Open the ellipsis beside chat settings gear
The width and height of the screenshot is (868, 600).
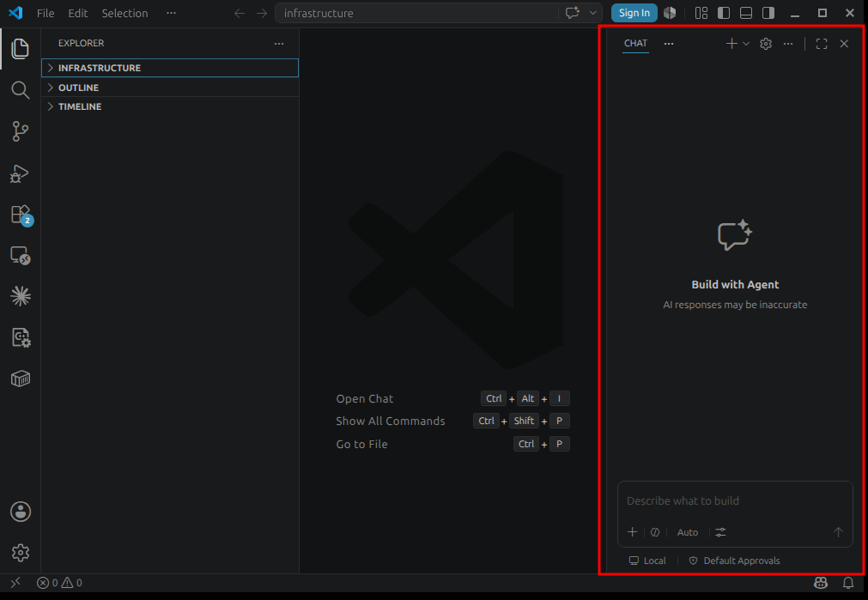click(788, 43)
